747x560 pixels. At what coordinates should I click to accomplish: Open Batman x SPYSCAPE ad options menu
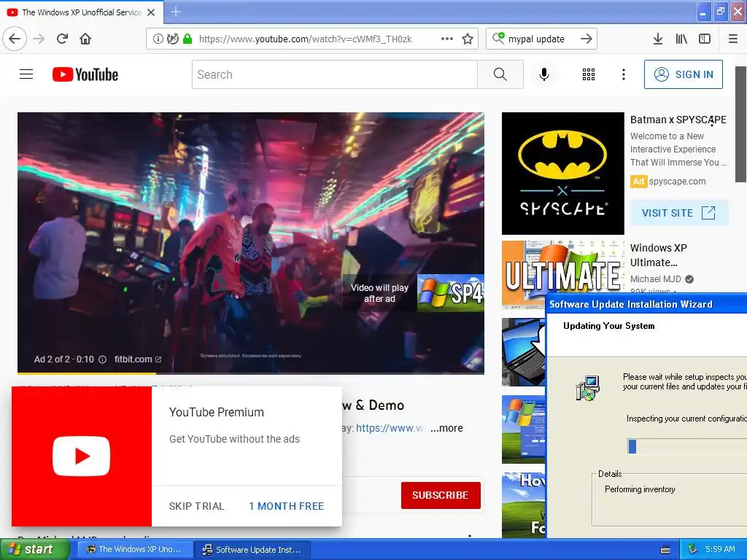712,122
